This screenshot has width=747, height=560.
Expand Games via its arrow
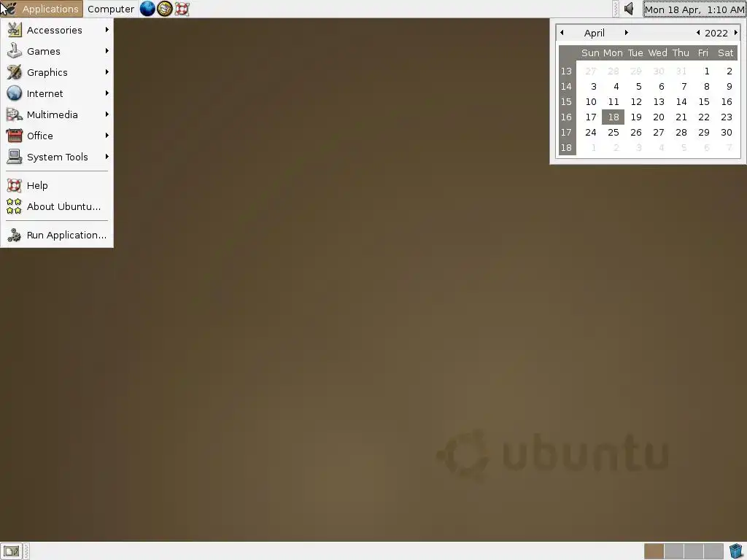(x=107, y=50)
